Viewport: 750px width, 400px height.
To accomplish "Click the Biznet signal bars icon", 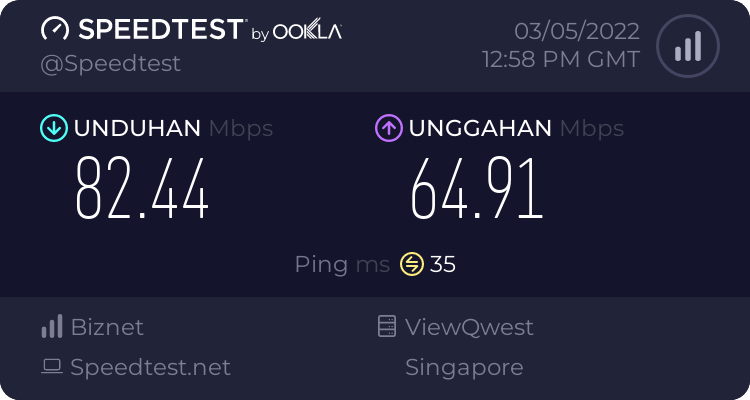I will tap(51, 327).
